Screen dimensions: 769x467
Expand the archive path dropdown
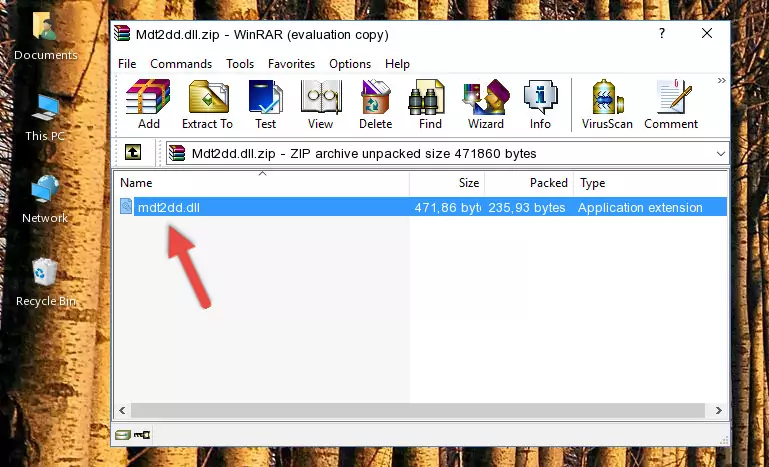tap(720, 154)
